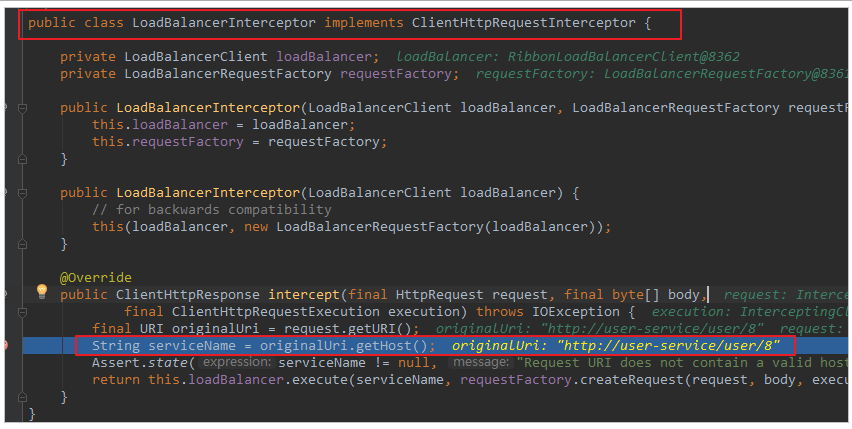Click 'requestFactory.createRequest' call in return line
The height and width of the screenshot is (429, 852).
click(571, 380)
